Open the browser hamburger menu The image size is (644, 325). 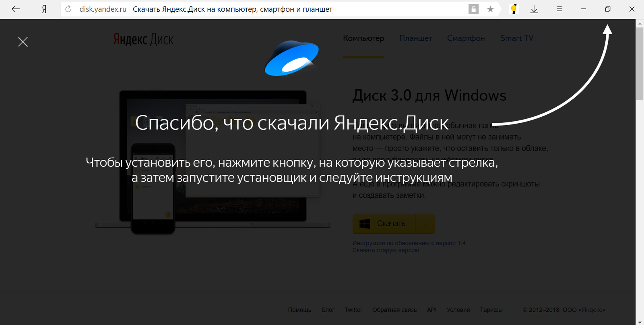tap(559, 9)
